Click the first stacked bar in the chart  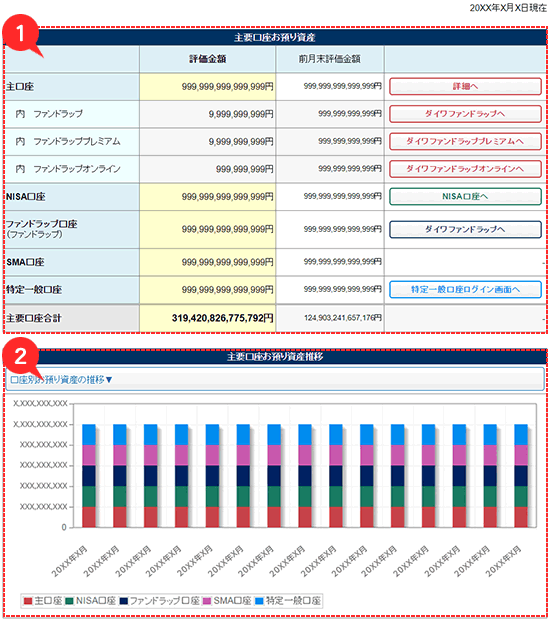point(89,476)
